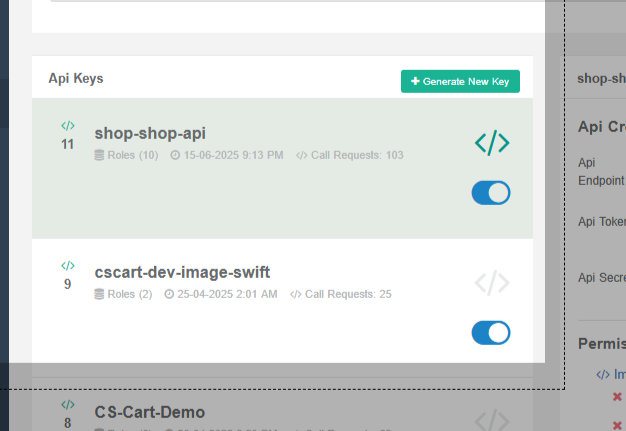Toggle the cscart-dev-image-swift key switch

[x=491, y=333]
